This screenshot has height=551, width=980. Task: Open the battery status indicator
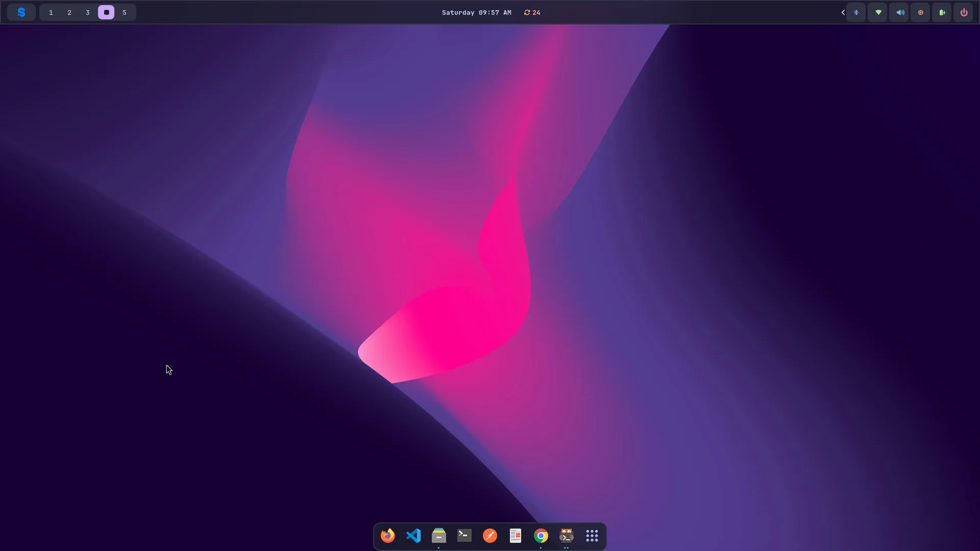point(942,12)
